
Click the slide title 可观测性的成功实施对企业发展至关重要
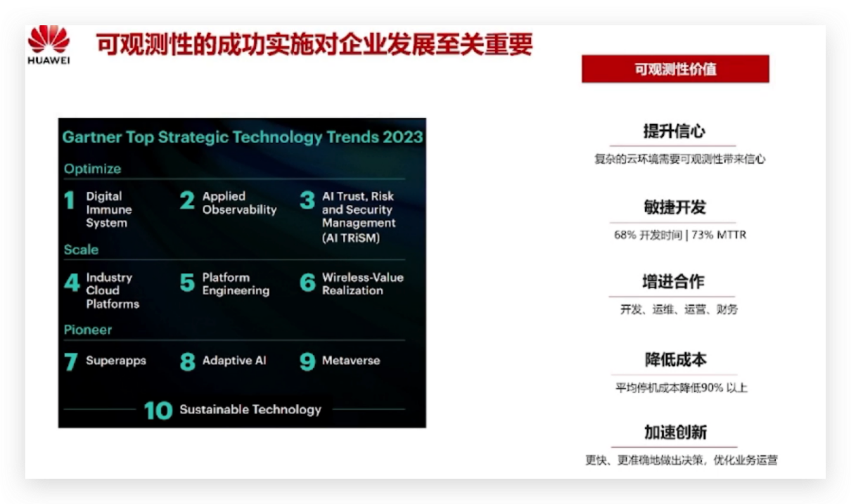314,44
